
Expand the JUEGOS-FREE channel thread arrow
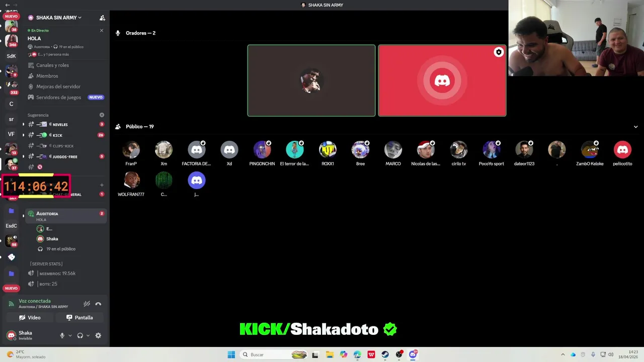(x=23, y=157)
